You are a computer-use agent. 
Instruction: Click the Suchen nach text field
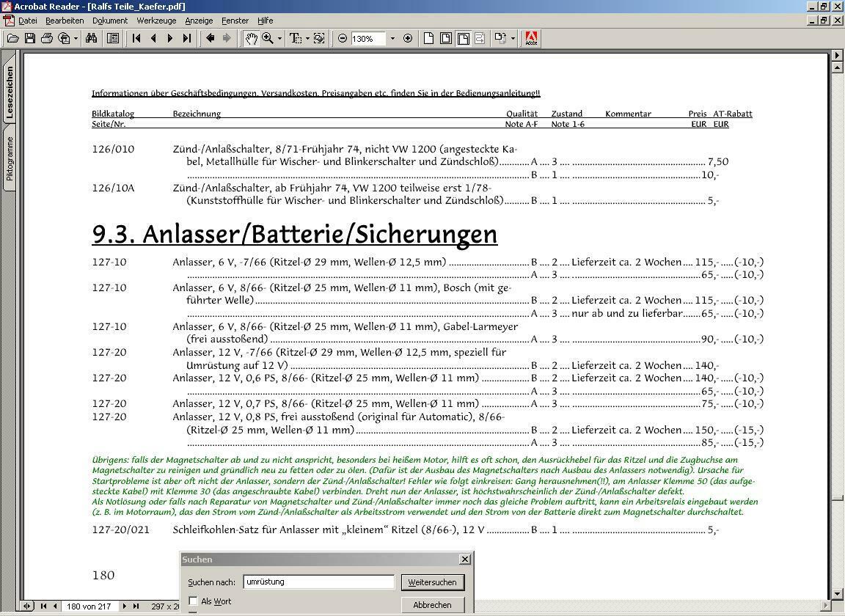tap(319, 582)
